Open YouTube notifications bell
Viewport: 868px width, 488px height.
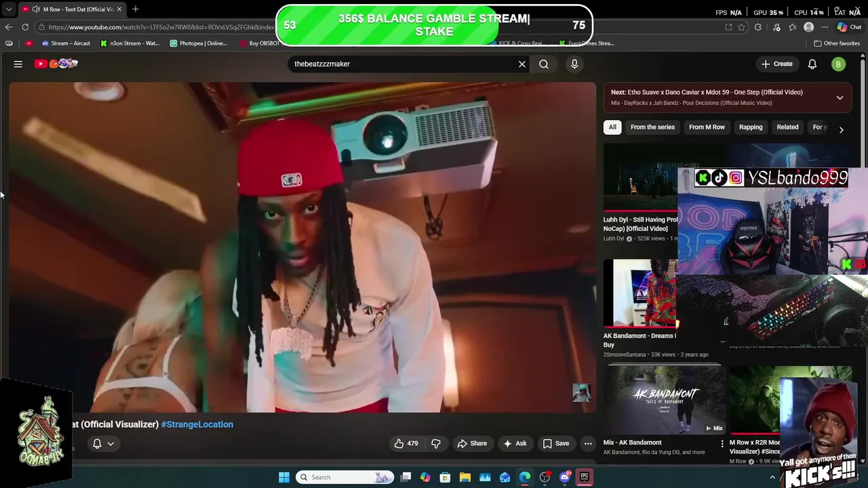pos(812,64)
